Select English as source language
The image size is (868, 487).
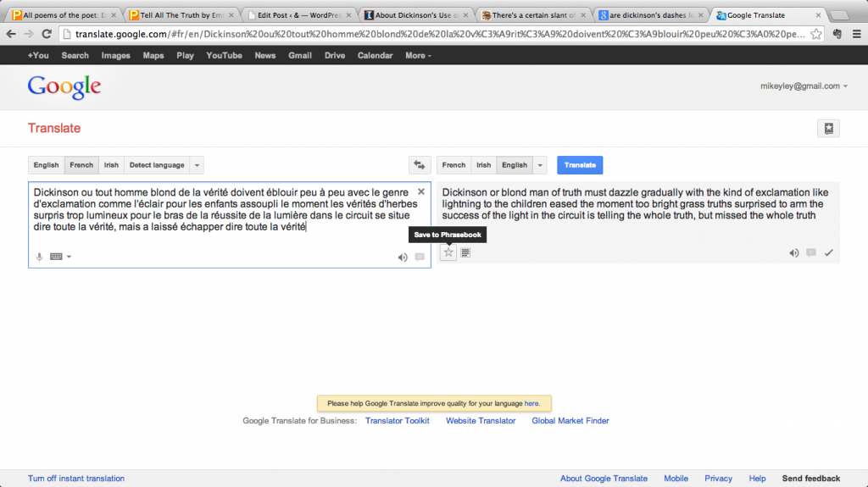coord(46,165)
